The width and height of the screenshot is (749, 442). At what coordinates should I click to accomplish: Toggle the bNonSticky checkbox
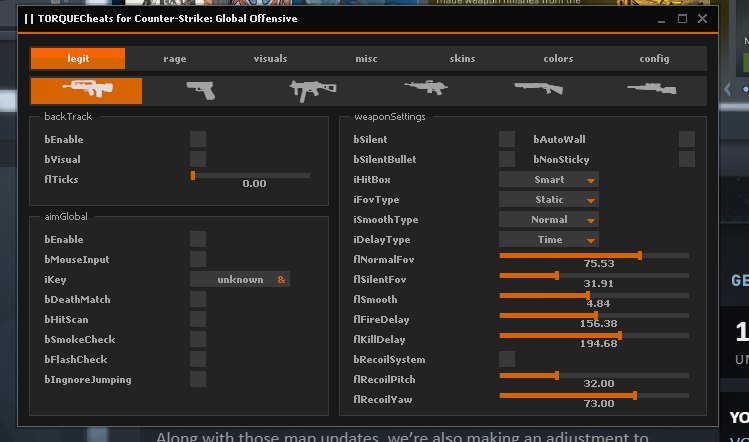(687, 159)
